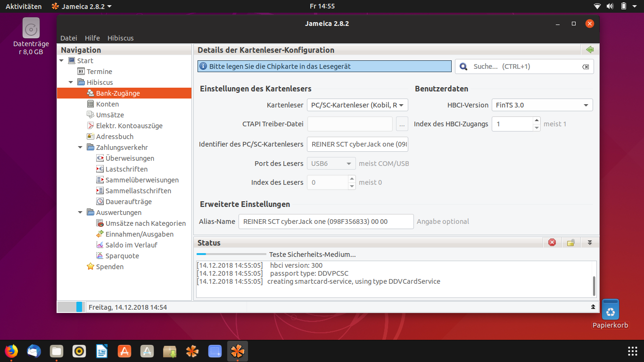Open Firefox from the dock

[x=11, y=351]
